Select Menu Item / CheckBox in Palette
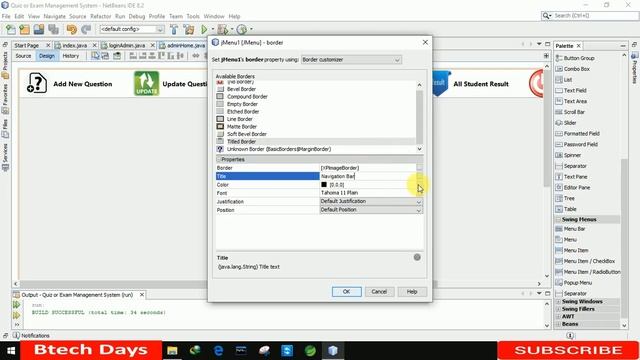 [589, 261]
